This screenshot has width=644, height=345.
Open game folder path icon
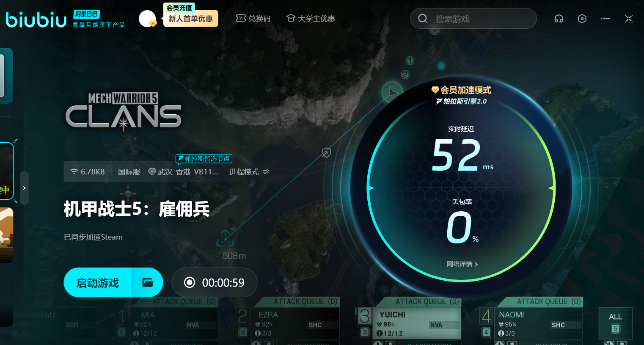148,282
